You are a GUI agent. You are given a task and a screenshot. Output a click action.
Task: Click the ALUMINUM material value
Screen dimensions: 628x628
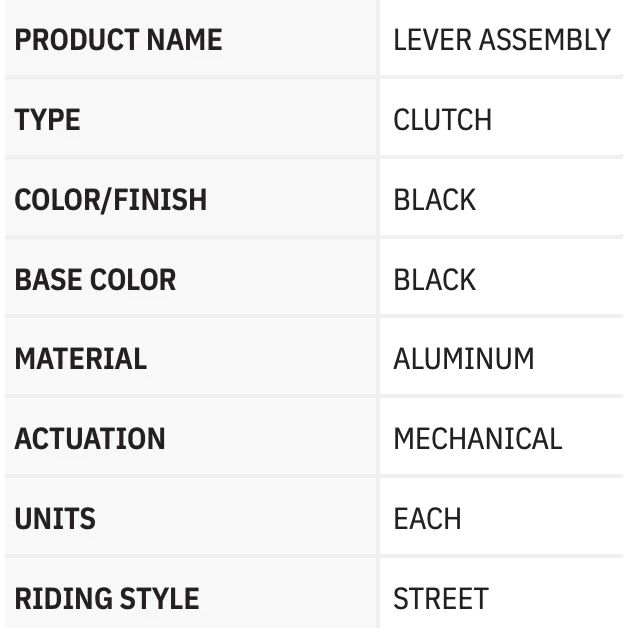pyautogui.click(x=463, y=359)
